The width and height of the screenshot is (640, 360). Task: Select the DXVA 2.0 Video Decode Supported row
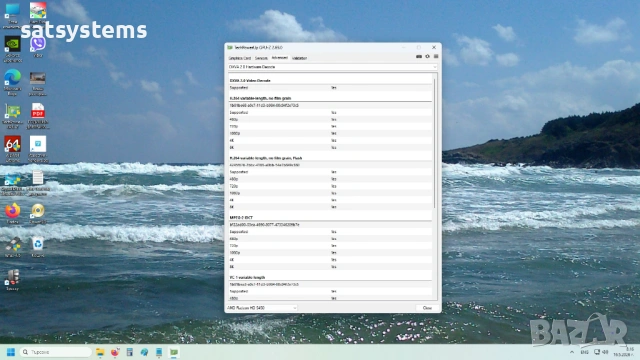click(330, 88)
